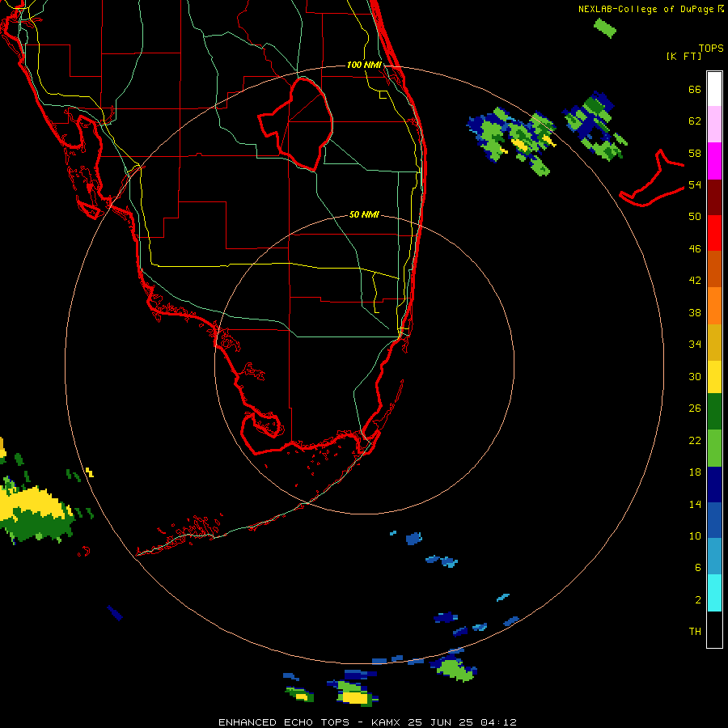
Task: Click the '25 JUN 25' date text
Action: tap(441, 722)
